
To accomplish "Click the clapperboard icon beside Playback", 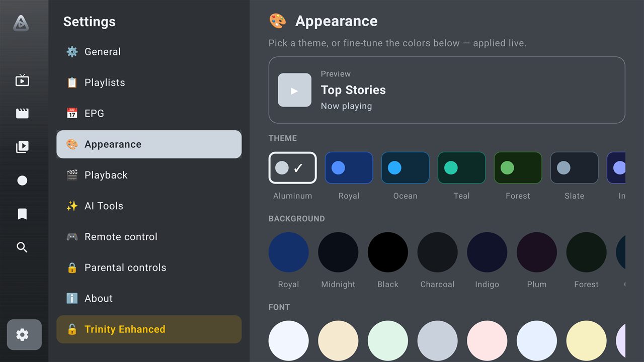I will tap(72, 175).
